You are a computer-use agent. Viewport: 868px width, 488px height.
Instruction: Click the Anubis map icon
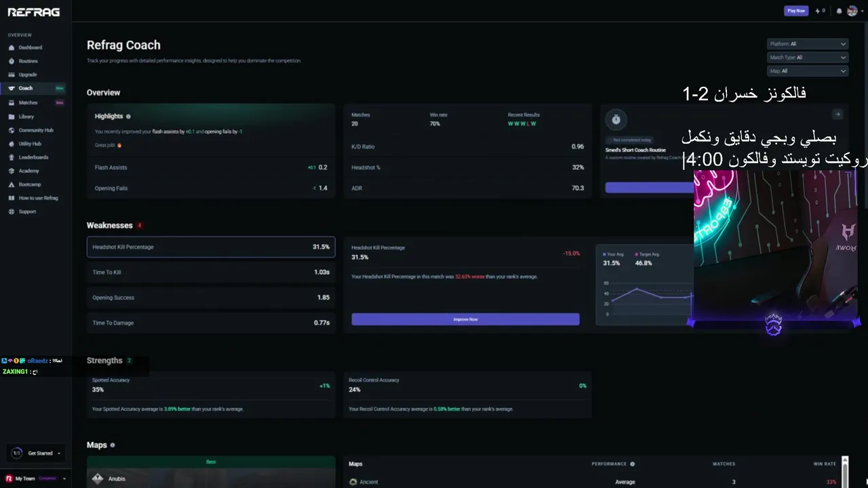98,479
